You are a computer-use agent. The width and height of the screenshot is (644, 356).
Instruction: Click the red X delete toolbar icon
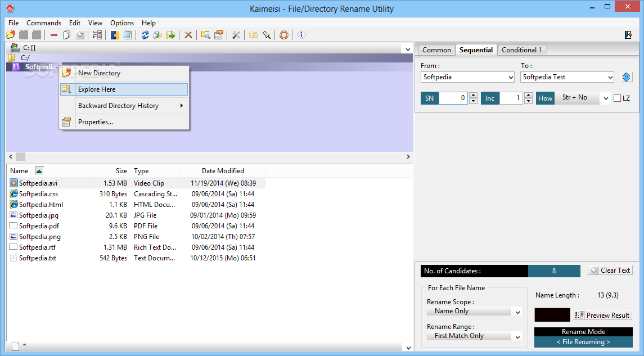tap(188, 35)
